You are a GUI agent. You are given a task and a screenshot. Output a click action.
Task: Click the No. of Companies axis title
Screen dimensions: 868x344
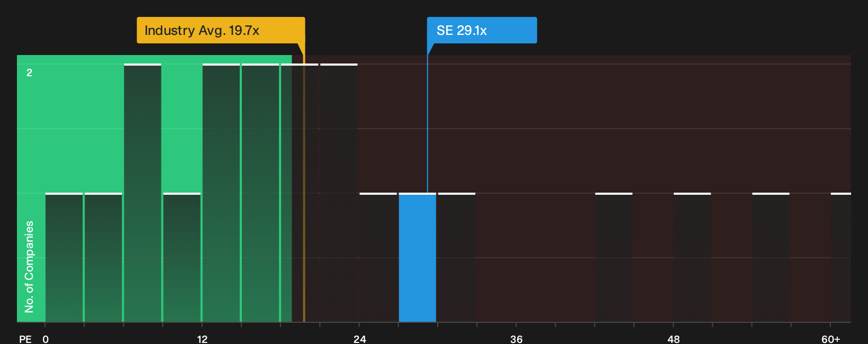click(29, 266)
